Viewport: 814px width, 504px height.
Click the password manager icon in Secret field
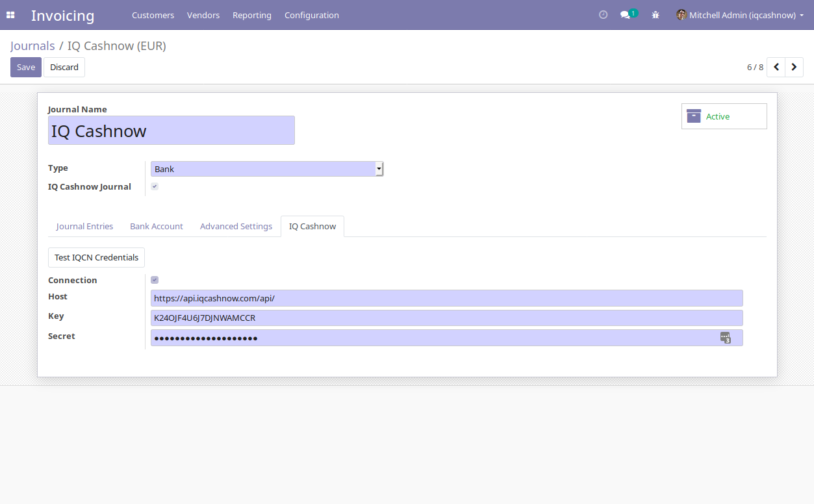click(x=726, y=338)
